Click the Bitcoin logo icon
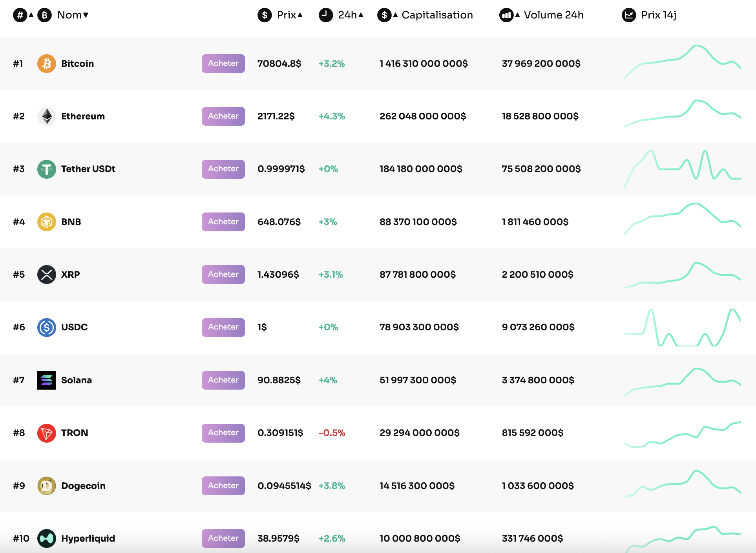 46,63
